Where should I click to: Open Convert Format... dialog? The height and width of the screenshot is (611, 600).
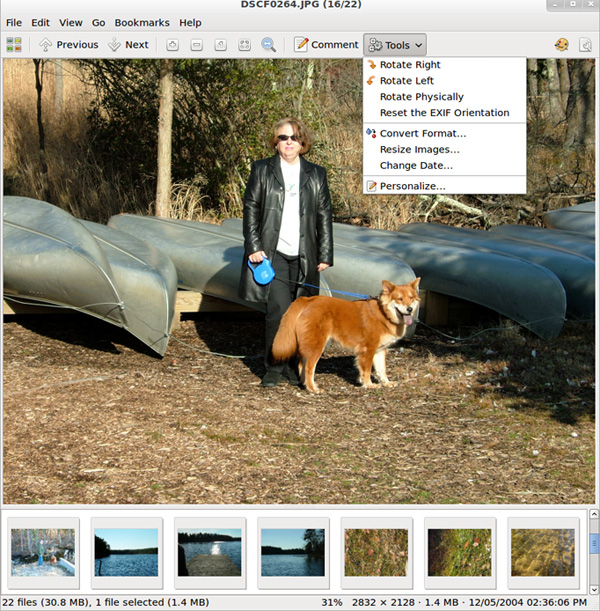pyautogui.click(x=445, y=133)
